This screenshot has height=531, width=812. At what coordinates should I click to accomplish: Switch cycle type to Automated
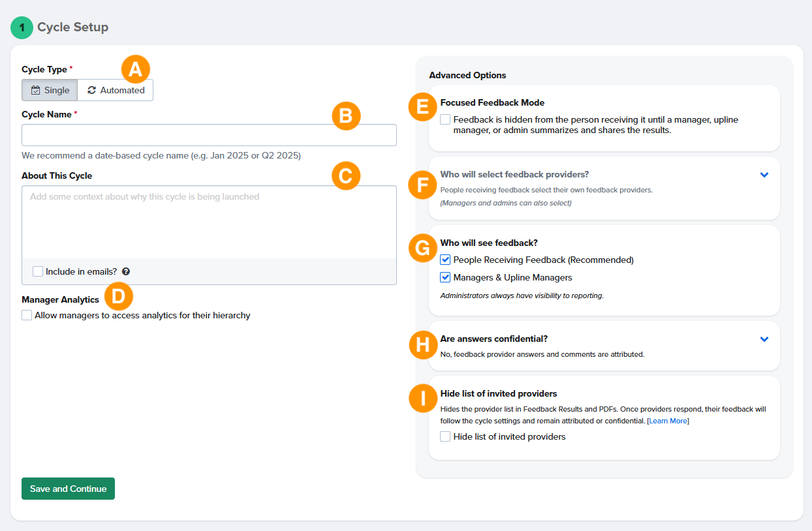[x=116, y=90]
